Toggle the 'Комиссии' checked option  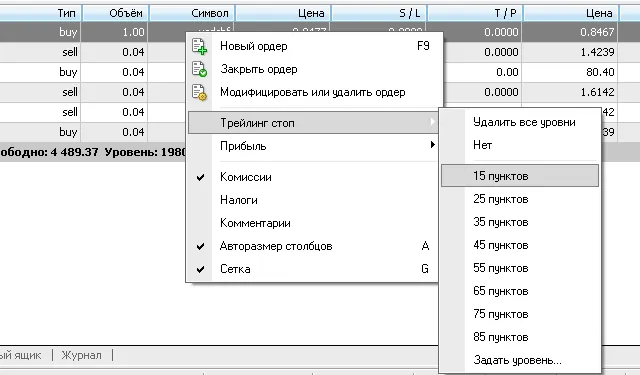(x=314, y=177)
